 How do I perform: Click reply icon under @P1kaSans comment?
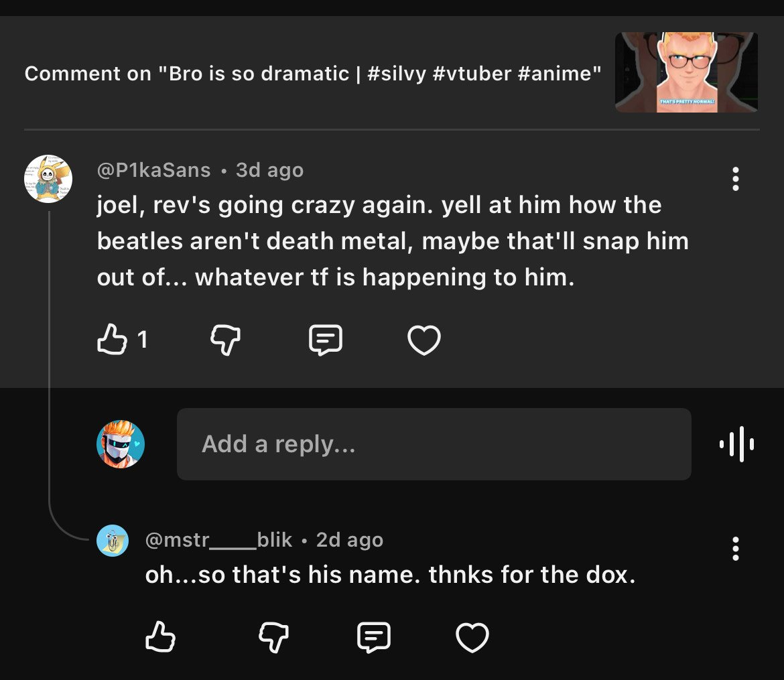pos(326,340)
